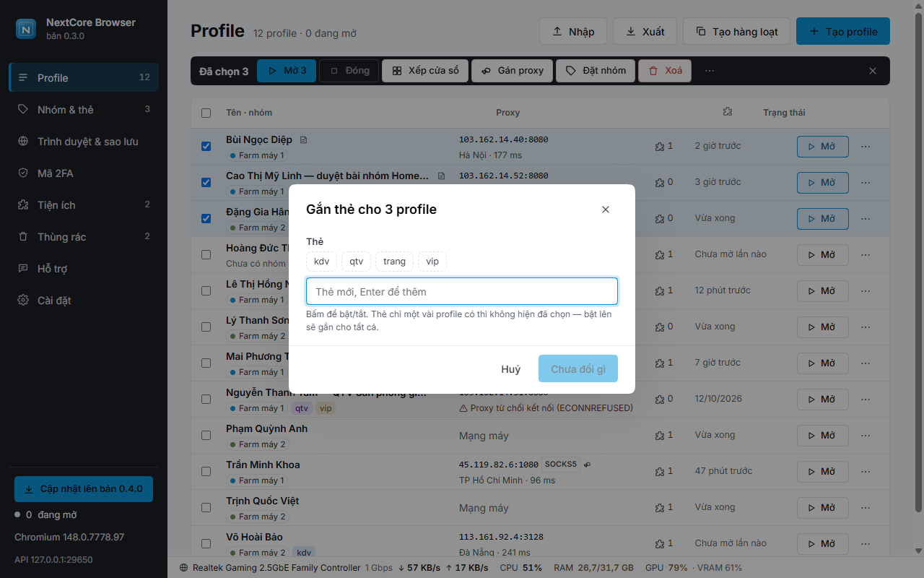Dismiss the selection bar with X

(x=873, y=71)
